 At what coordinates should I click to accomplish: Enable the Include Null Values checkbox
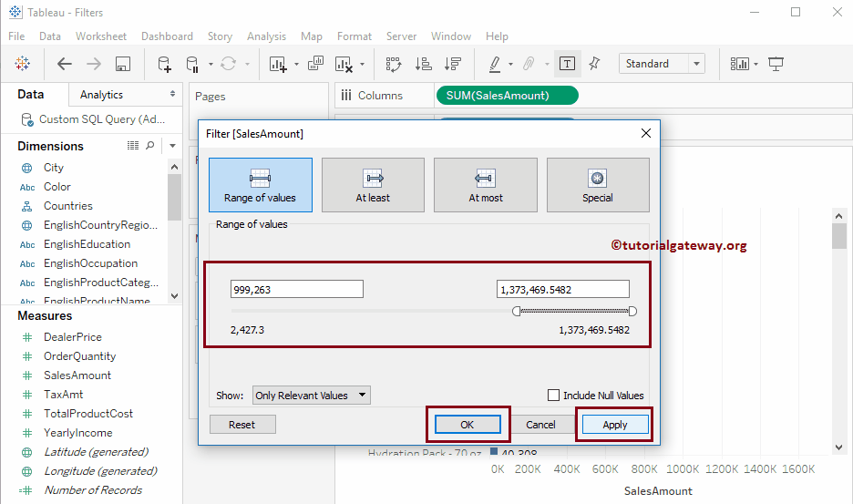click(x=553, y=396)
